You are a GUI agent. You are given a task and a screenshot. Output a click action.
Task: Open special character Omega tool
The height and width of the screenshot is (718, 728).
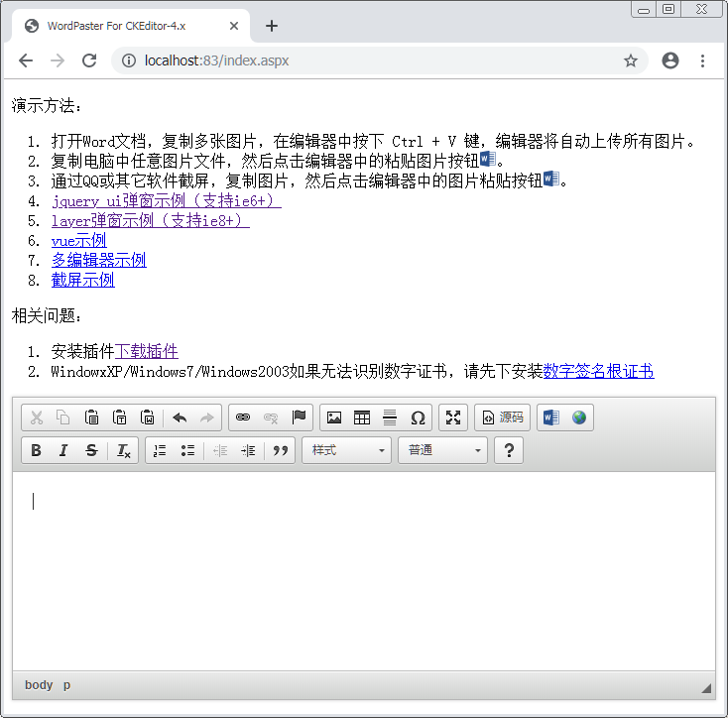pyautogui.click(x=418, y=418)
